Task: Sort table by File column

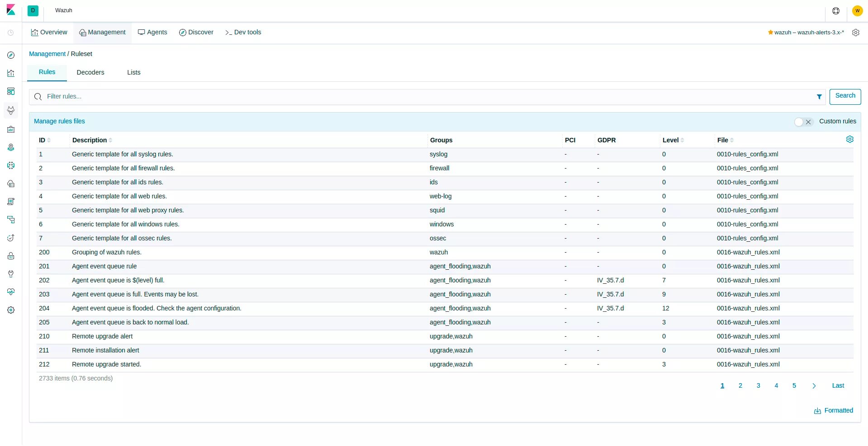Action: coord(726,140)
